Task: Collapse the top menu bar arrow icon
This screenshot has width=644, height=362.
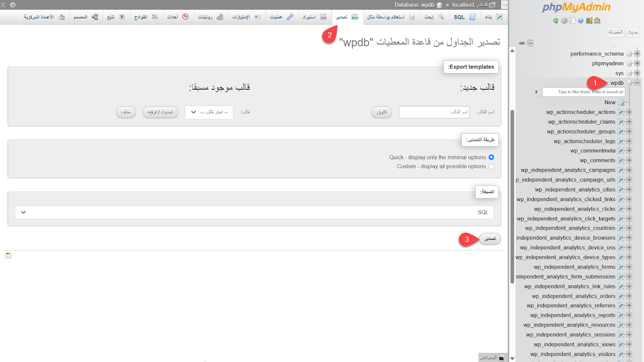Action: tap(3, 5)
